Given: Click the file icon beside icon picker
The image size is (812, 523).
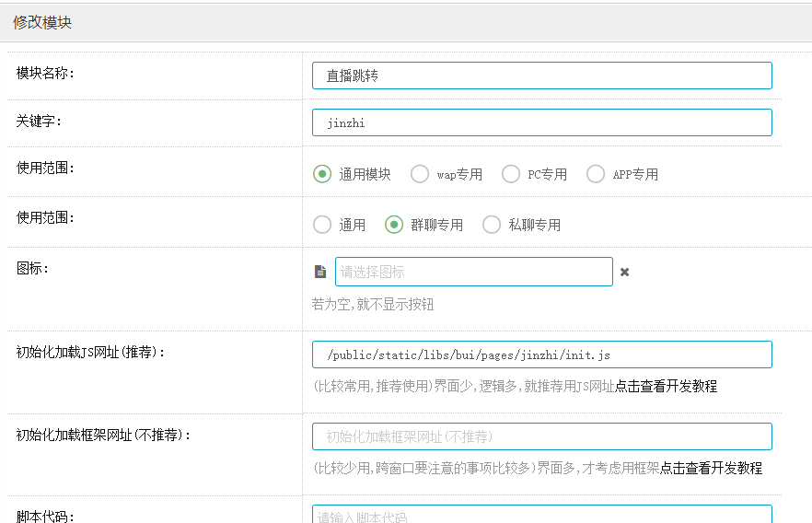Looking at the screenshot, I should pyautogui.click(x=320, y=272).
